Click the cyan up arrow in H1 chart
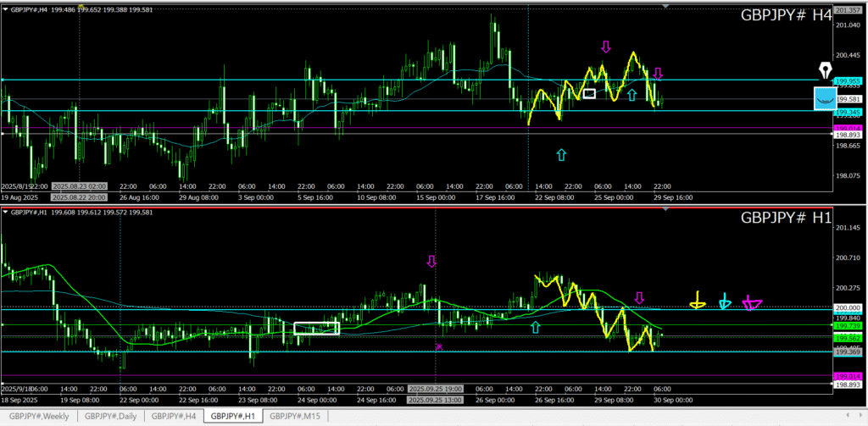The image size is (868, 426). click(535, 326)
